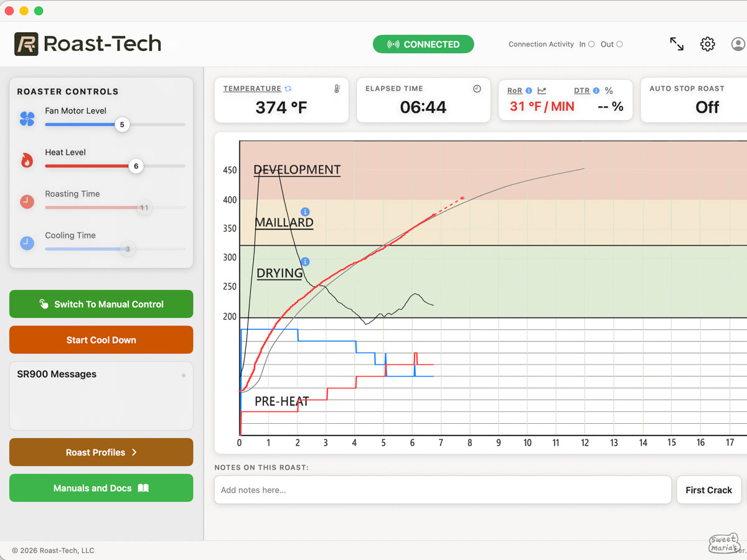Click the hand pointer icon on Manual Control
This screenshot has height=560, width=747.
44,304
